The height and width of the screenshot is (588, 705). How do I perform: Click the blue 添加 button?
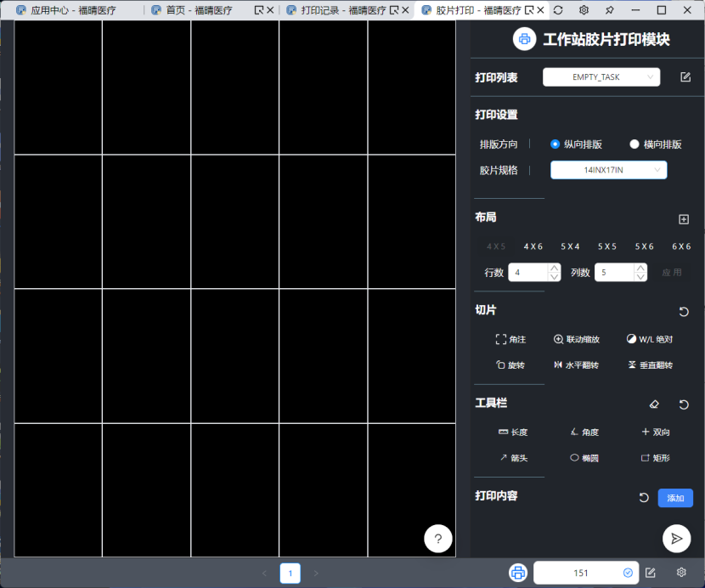coord(675,498)
